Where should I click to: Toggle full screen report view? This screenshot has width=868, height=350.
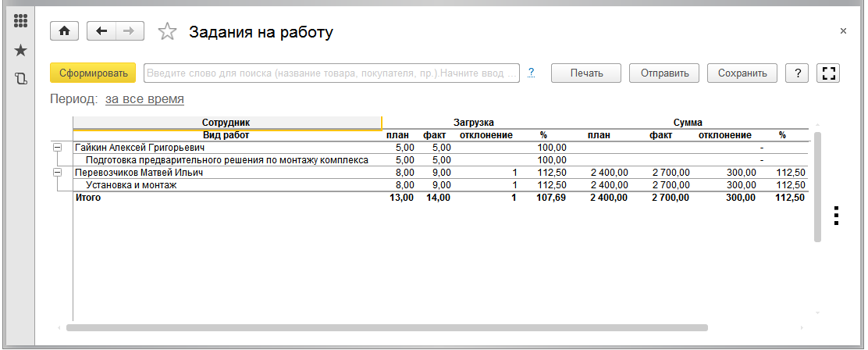(828, 73)
